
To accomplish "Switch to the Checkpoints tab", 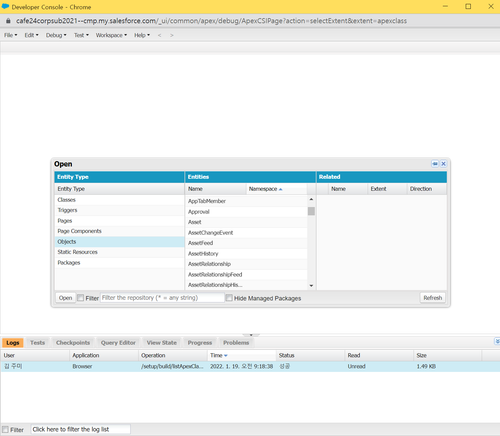I will pos(73,343).
